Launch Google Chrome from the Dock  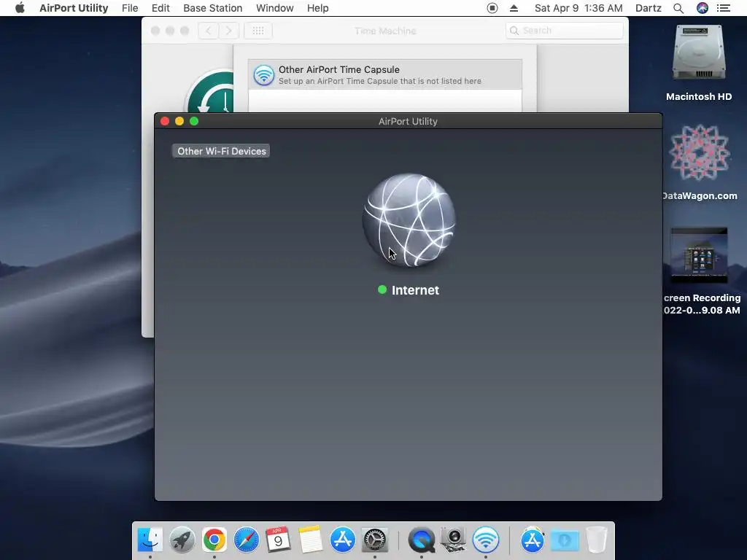214,540
